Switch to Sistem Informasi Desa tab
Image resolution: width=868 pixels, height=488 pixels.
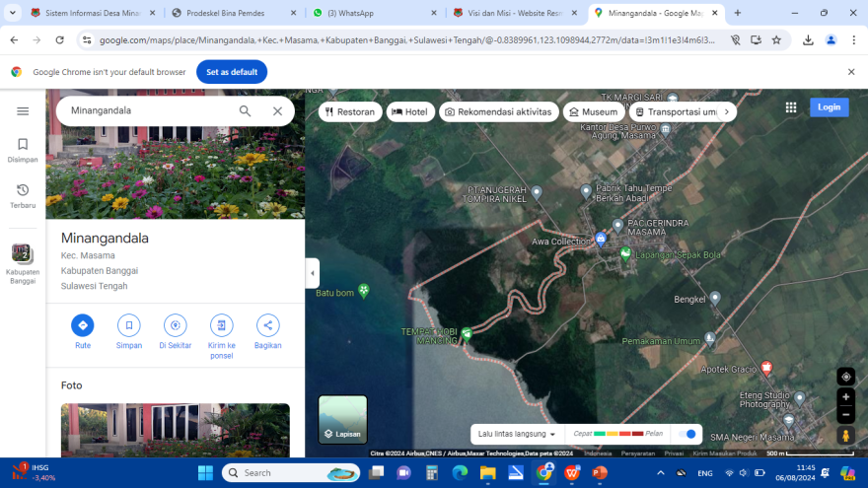click(x=93, y=13)
